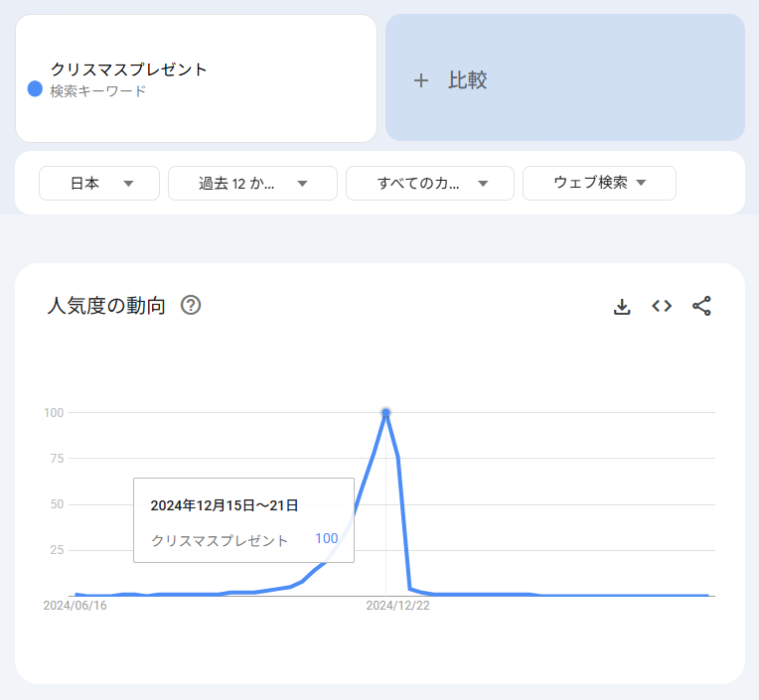Click the peak data point at 100
The image size is (759, 700).
pyautogui.click(x=385, y=413)
